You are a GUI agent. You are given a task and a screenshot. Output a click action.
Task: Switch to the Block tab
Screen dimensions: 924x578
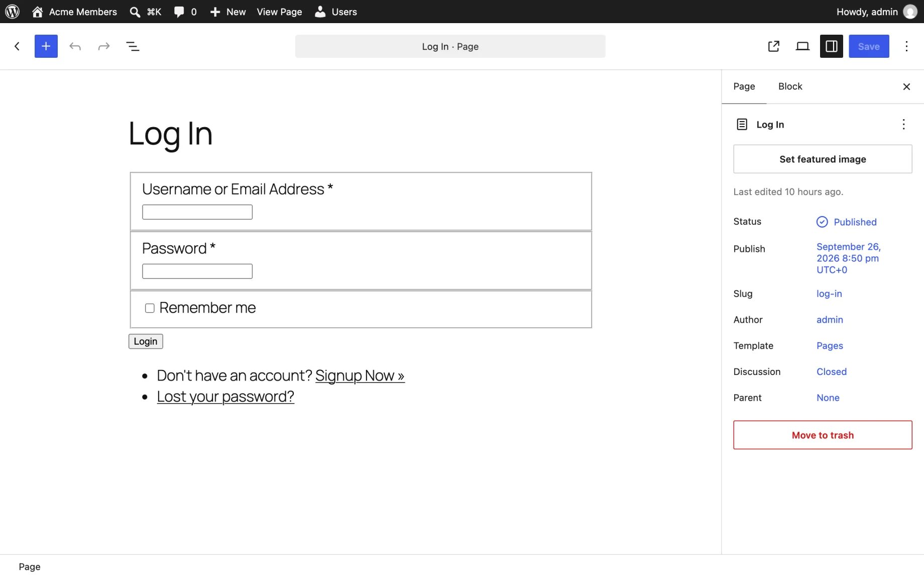pos(790,86)
